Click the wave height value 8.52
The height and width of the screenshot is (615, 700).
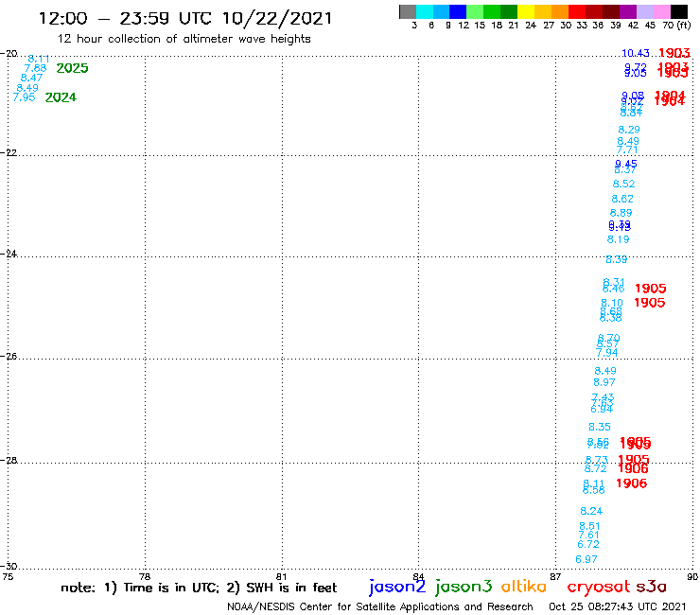coord(623,184)
